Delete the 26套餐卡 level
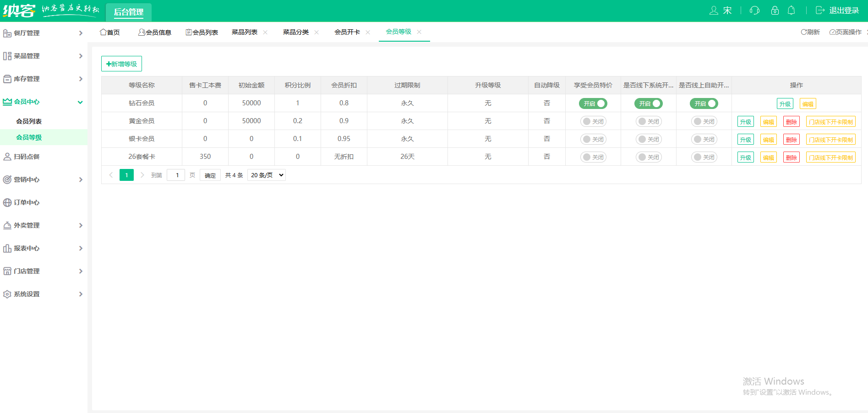The width and height of the screenshot is (868, 413). 791,158
